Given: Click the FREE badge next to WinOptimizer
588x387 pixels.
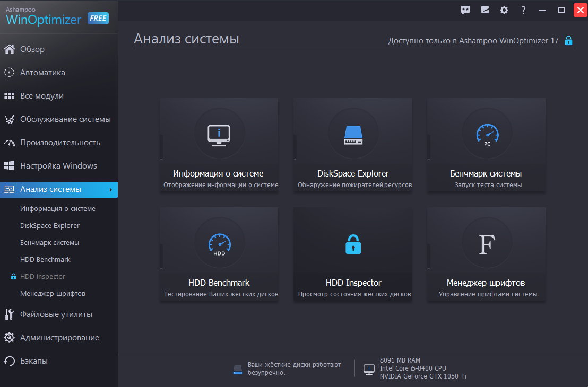Looking at the screenshot, I should click(98, 19).
